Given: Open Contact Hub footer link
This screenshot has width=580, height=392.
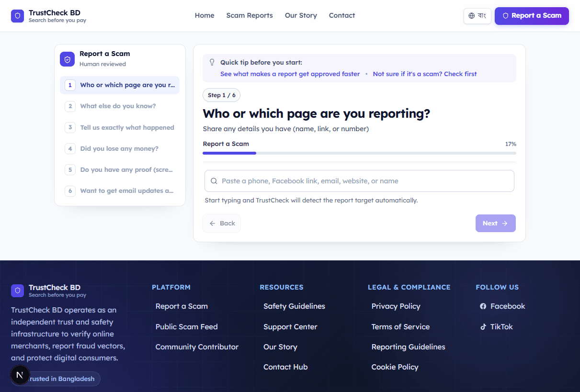Looking at the screenshot, I should pyautogui.click(x=285, y=367).
